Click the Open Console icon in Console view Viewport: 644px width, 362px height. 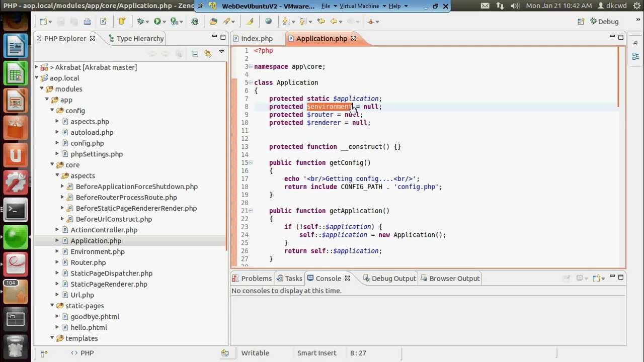click(597, 279)
